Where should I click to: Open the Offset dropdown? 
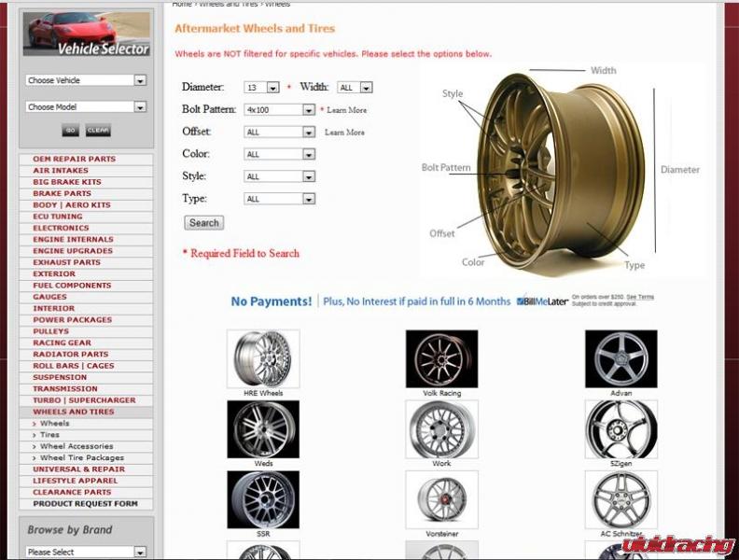tap(280, 132)
